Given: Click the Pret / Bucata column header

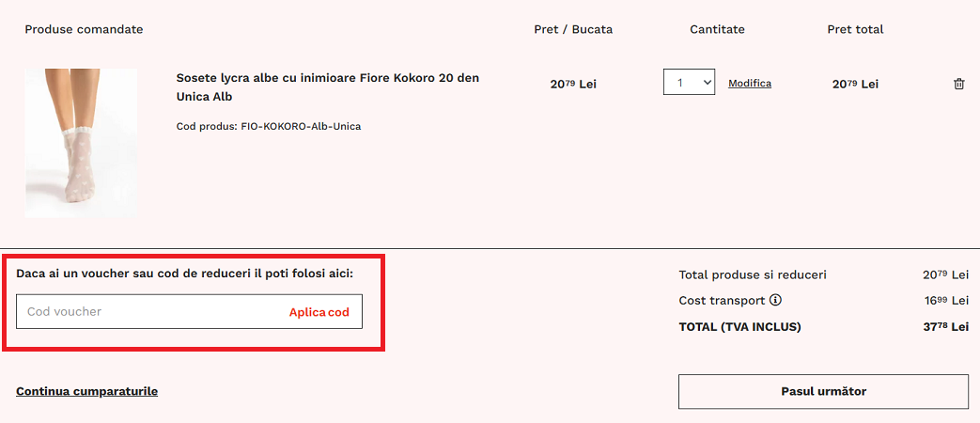Looking at the screenshot, I should (x=573, y=29).
